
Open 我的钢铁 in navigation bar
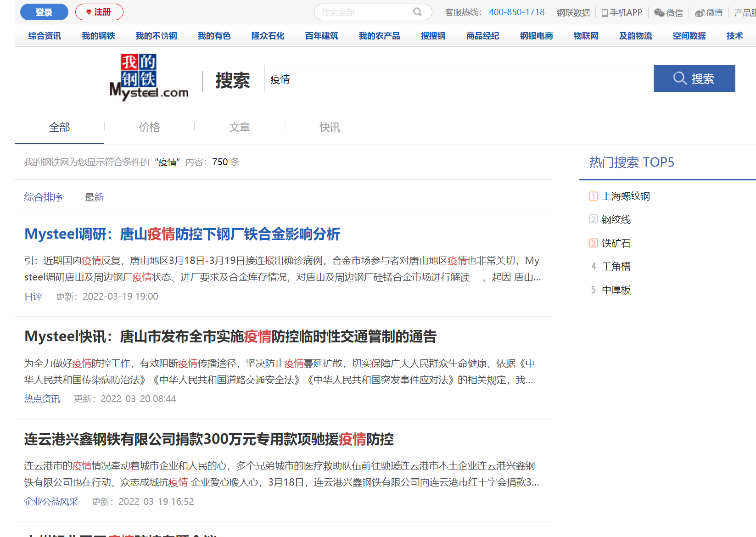[x=98, y=36]
